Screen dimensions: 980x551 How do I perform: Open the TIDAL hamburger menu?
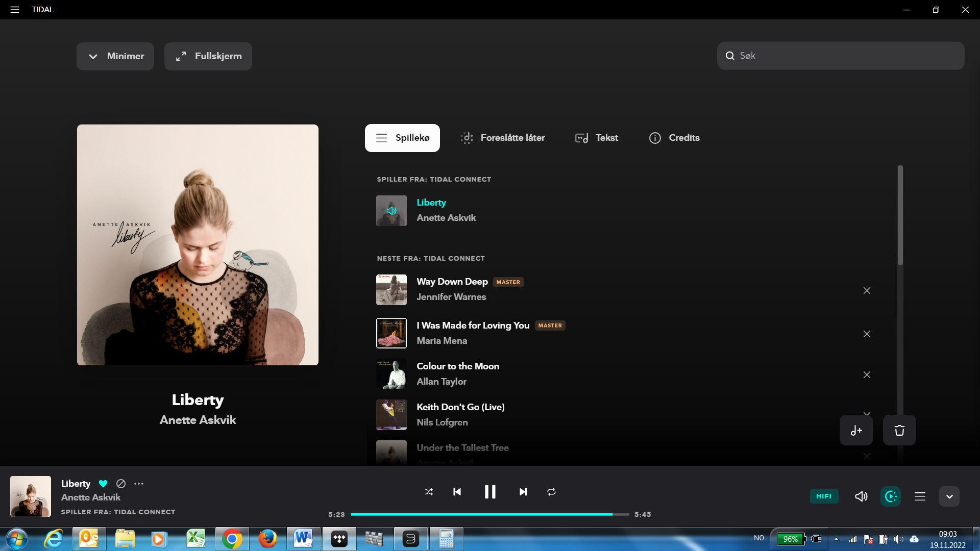coord(15,10)
